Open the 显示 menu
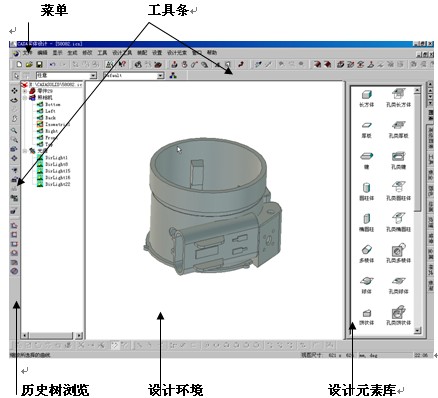Viewport: 438px width, 398px height. pos(58,53)
